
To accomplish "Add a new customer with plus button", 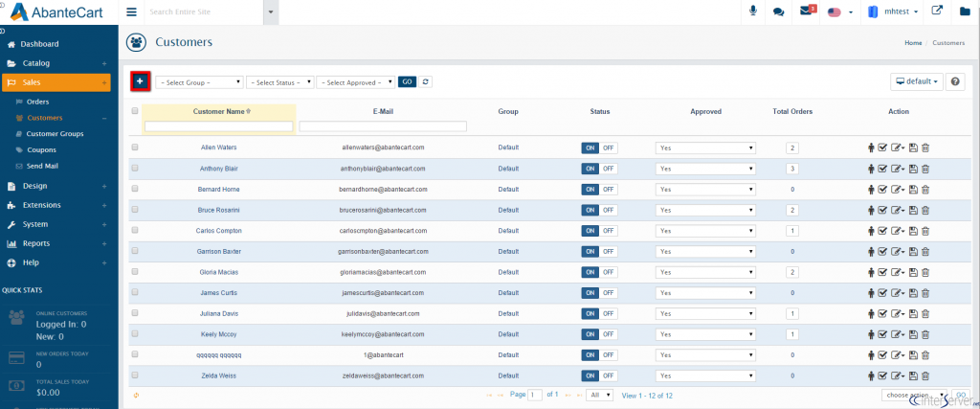I will click(x=140, y=81).
